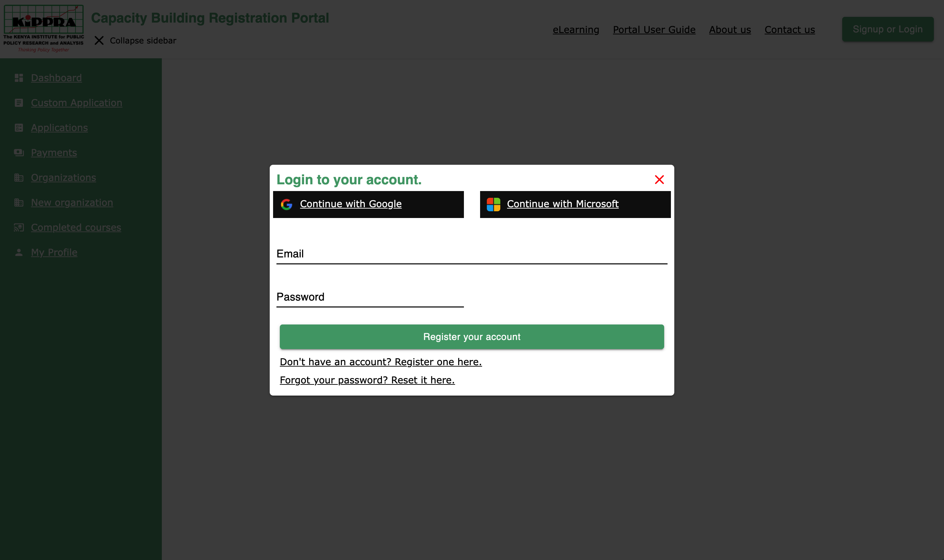Open the eLearning menu link

[x=576, y=29]
